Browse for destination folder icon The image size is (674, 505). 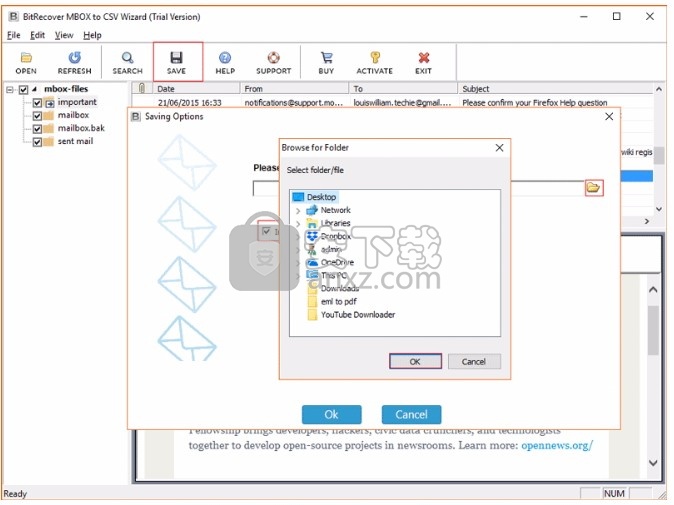point(594,187)
